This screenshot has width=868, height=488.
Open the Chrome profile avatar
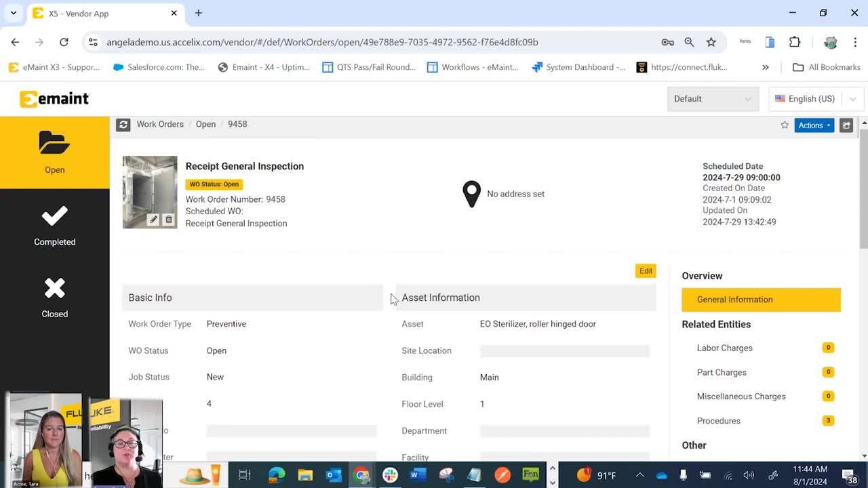pyautogui.click(x=830, y=42)
